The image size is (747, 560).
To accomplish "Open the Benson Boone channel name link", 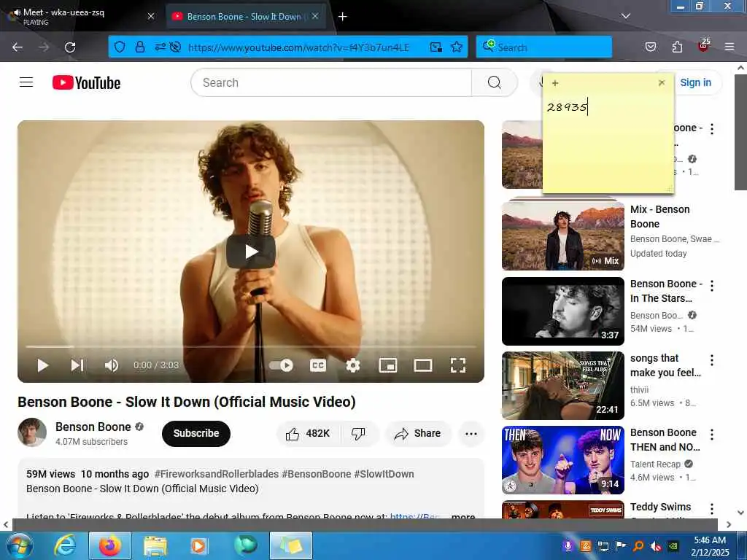I will click(93, 427).
